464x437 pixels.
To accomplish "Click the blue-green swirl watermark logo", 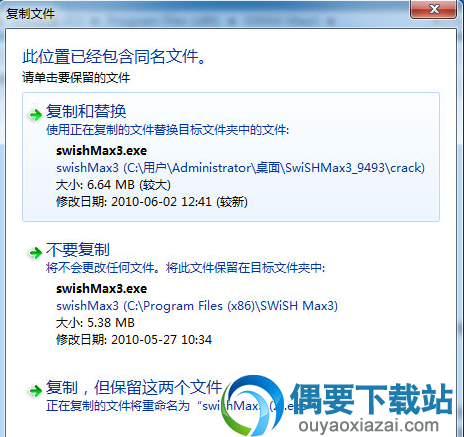I will click(254, 405).
